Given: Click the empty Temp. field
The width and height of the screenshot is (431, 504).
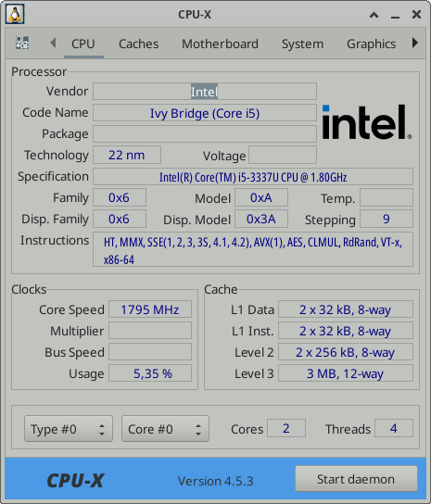Looking at the screenshot, I should click(387, 197).
